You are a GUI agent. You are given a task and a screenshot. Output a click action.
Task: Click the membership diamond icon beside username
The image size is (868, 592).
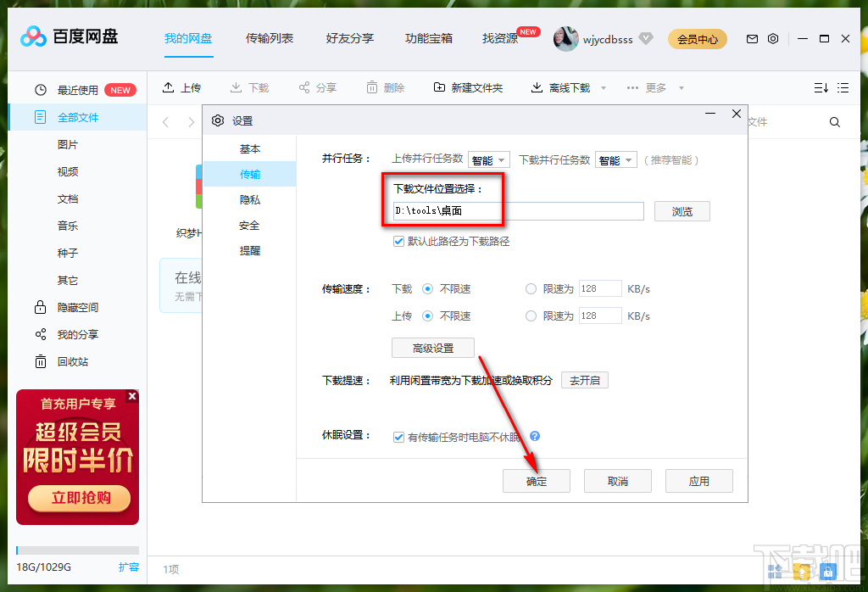645,38
